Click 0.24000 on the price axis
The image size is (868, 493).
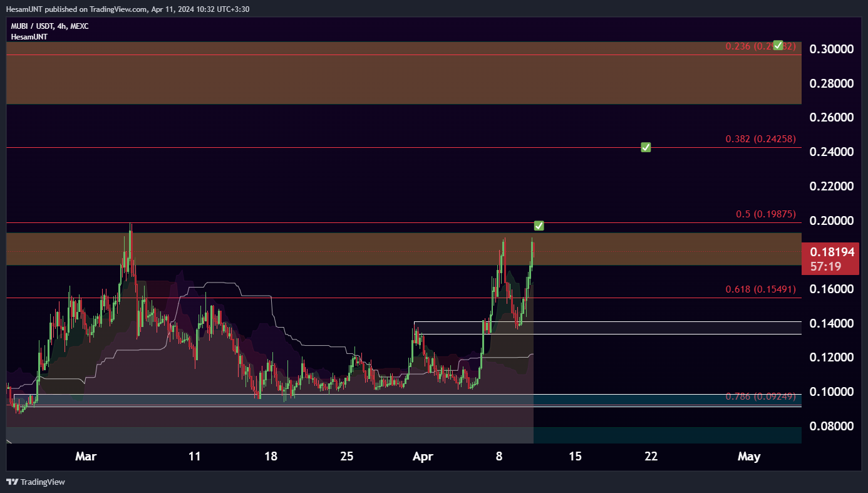tap(832, 152)
